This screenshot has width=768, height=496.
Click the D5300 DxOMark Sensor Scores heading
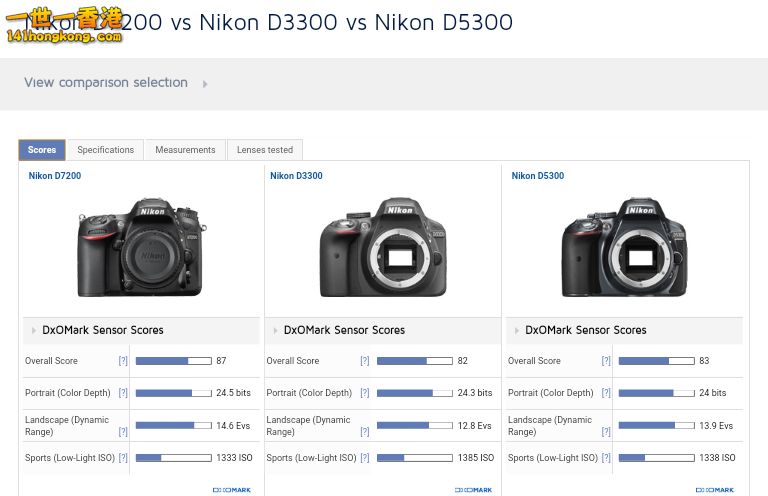click(586, 331)
